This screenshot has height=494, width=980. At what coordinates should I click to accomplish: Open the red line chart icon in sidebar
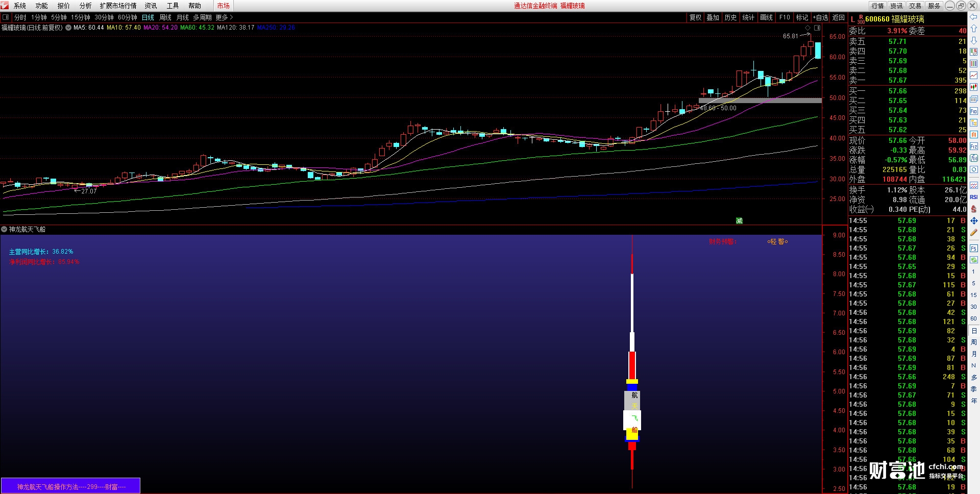974,76
